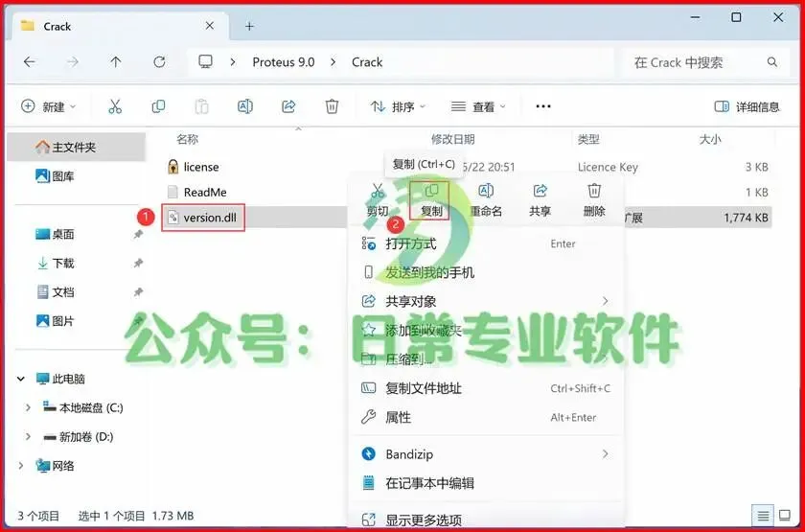This screenshot has width=805, height=532.
Task: Open the 共享对象 submenu
Action: (x=487, y=301)
